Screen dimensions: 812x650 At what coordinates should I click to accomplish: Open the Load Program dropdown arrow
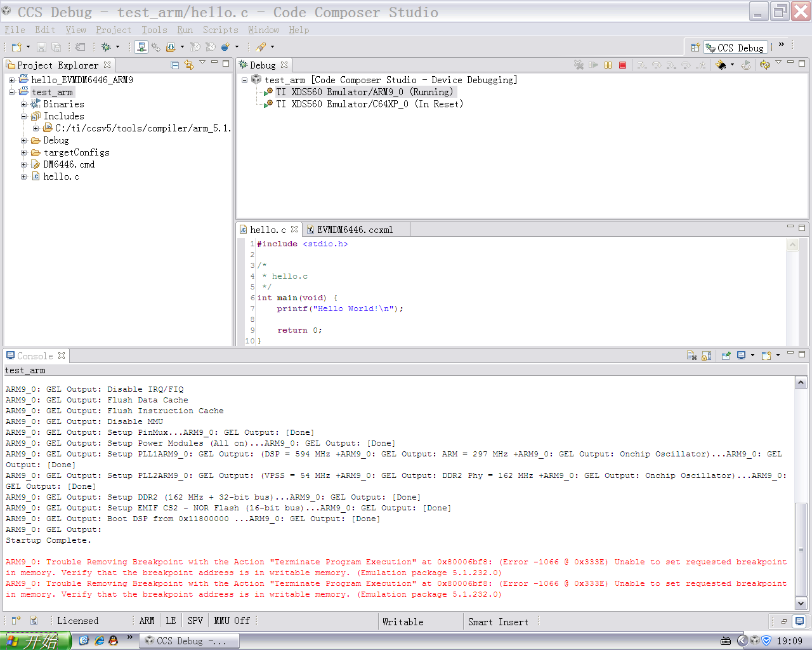tap(182, 47)
